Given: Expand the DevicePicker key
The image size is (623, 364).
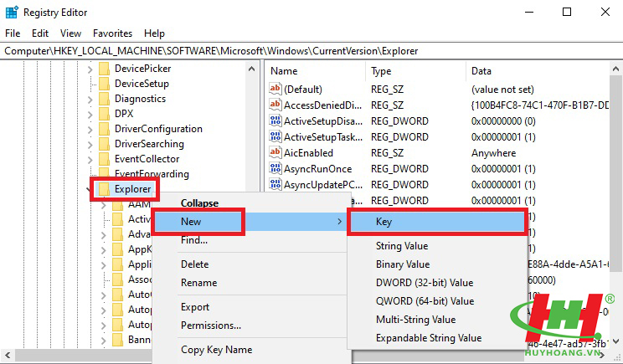Looking at the screenshot, I should (90, 69).
